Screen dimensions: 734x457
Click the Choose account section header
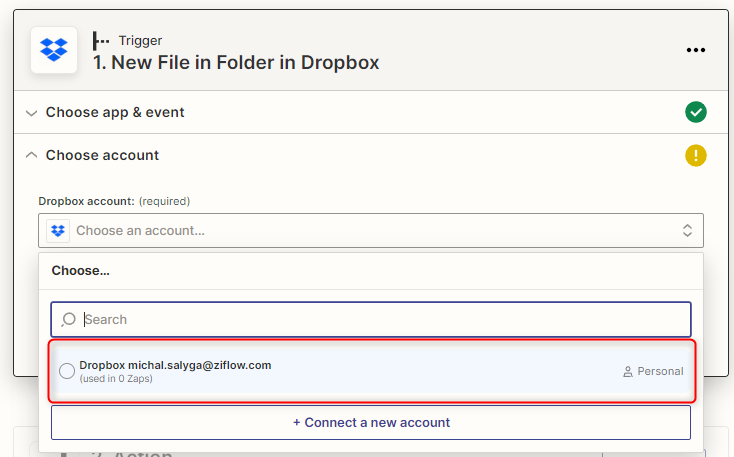click(102, 155)
